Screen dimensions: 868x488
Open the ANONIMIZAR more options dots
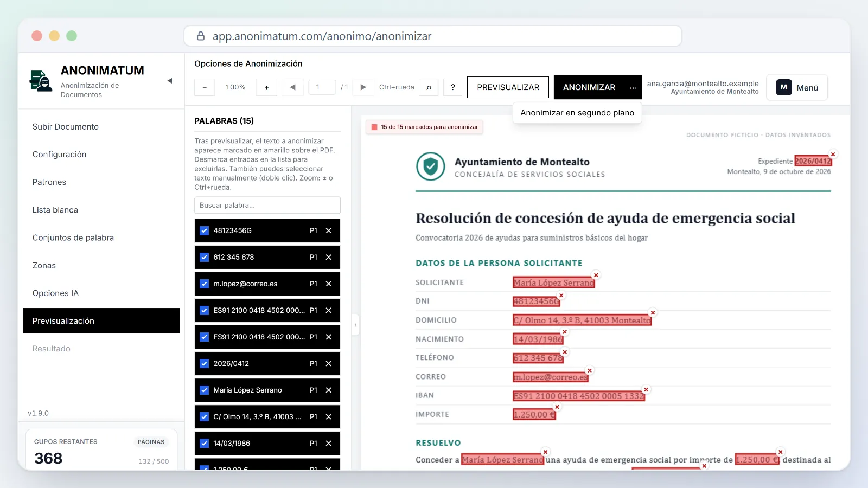point(633,87)
